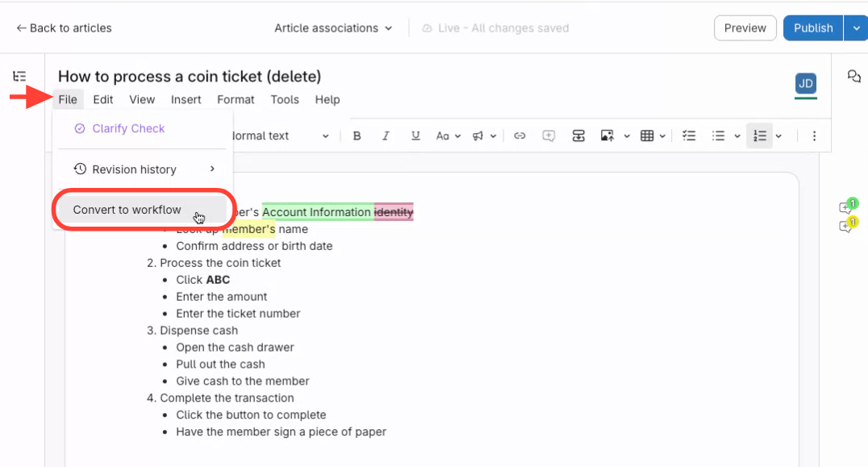Apply checklist formatting
The width and height of the screenshot is (868, 467).
[689, 136]
